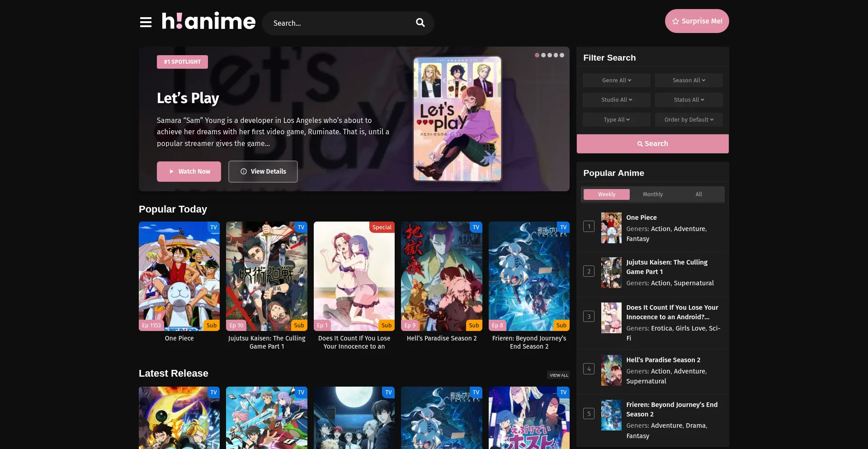Click the Surprise Me! button

point(697,21)
